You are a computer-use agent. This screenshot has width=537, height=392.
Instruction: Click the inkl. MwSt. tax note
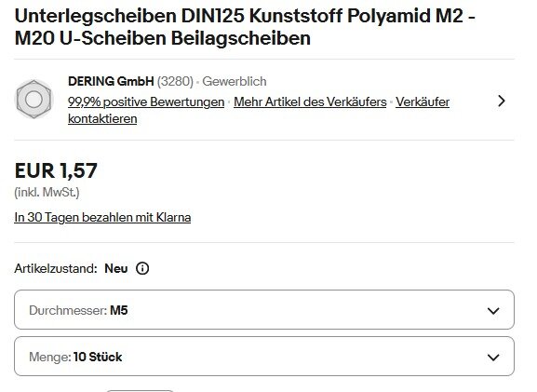point(47,192)
